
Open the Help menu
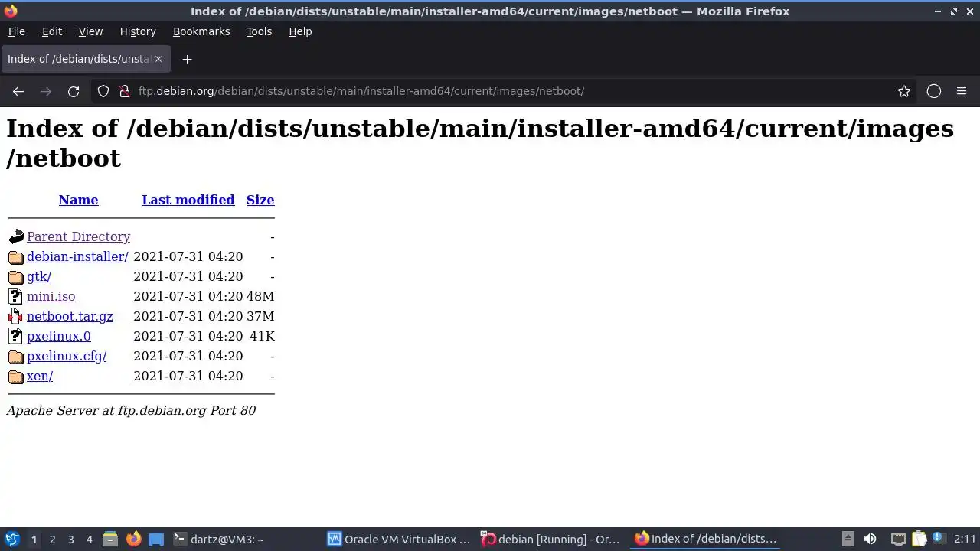point(300,31)
